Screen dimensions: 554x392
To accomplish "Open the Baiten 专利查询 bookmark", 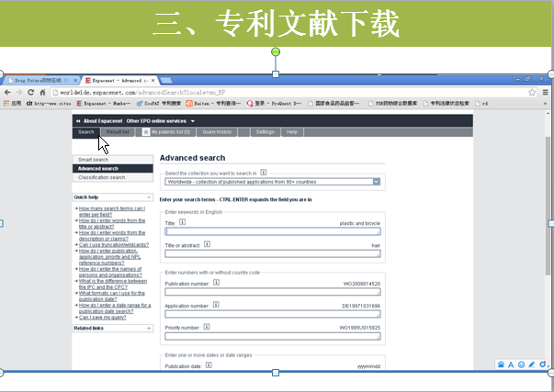I will tap(213, 104).
